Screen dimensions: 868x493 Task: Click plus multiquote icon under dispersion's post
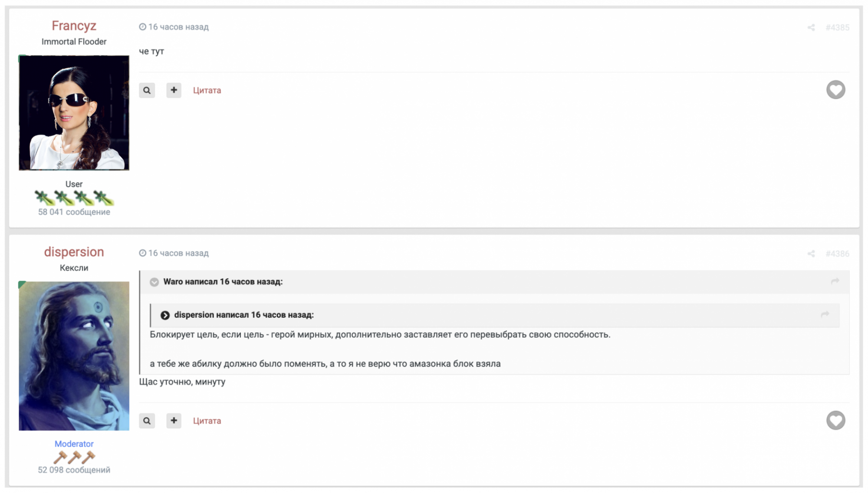point(174,421)
